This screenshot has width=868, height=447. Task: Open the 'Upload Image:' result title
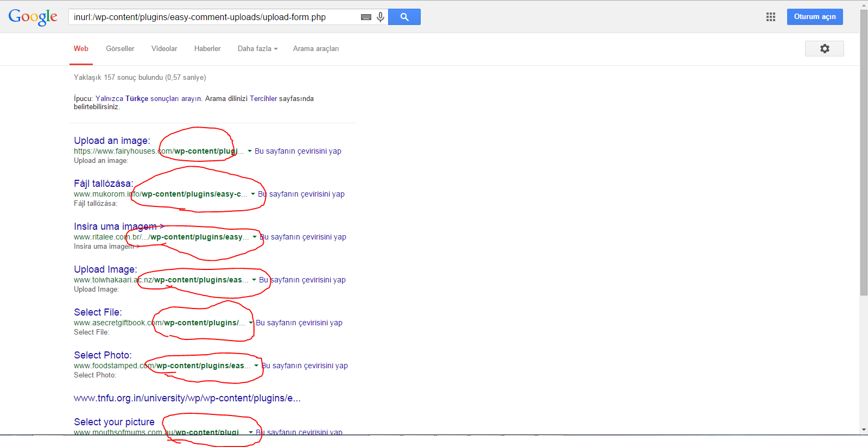(105, 269)
